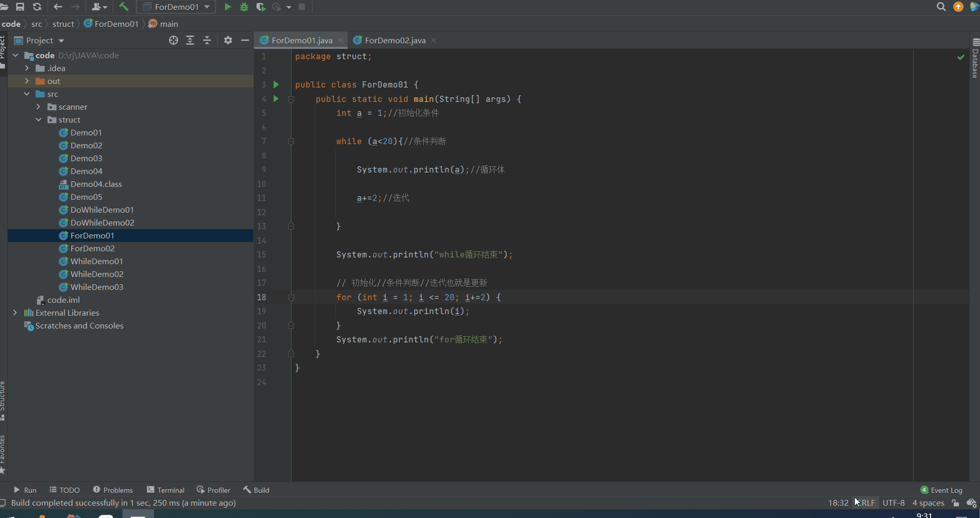
Task: Toggle the fold marker on the for loop line
Action: click(x=291, y=297)
